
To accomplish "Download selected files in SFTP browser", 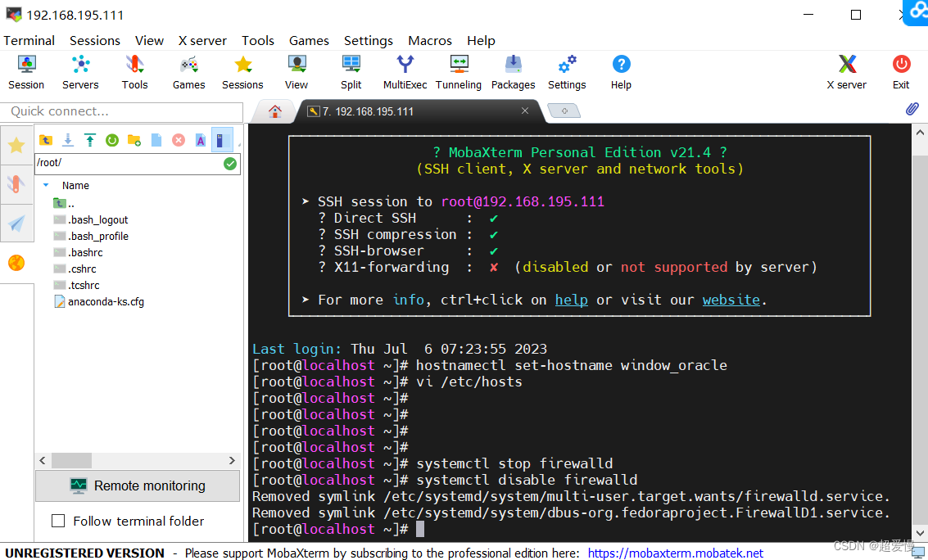I will click(x=68, y=140).
